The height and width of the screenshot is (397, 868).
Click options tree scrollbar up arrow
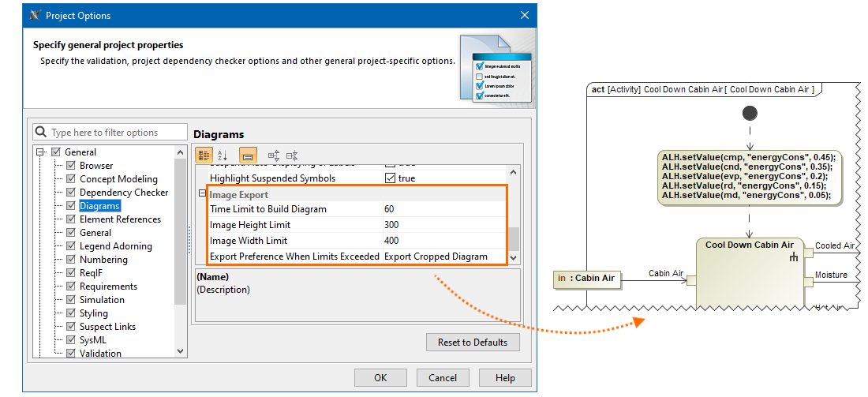pos(181,152)
